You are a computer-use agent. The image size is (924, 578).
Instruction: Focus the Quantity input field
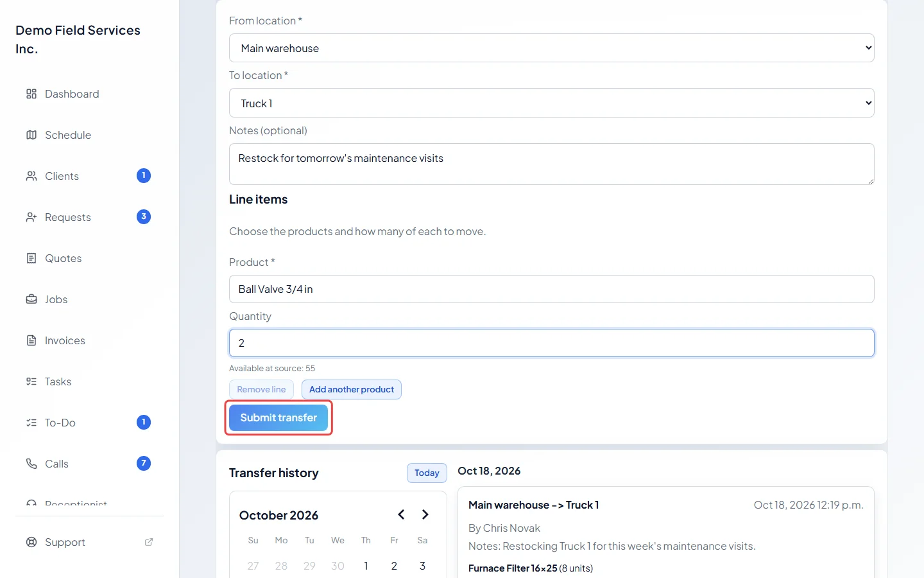[552, 343]
